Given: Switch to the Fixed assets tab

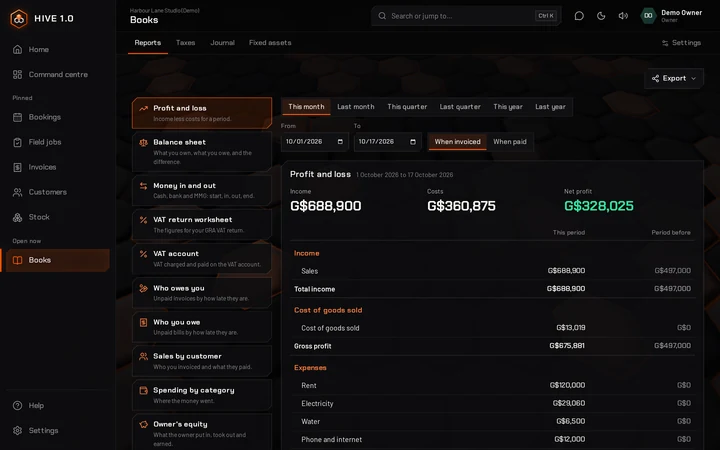Looking at the screenshot, I should (270, 43).
